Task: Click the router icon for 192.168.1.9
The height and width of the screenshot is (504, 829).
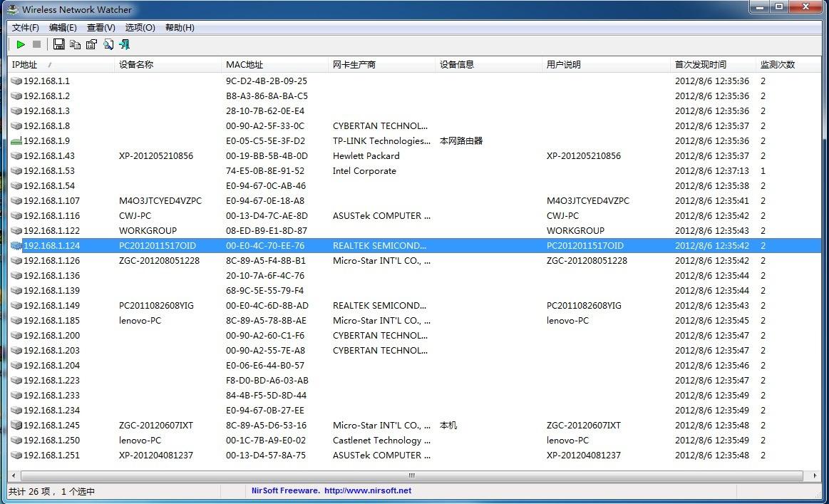Action: (x=16, y=140)
